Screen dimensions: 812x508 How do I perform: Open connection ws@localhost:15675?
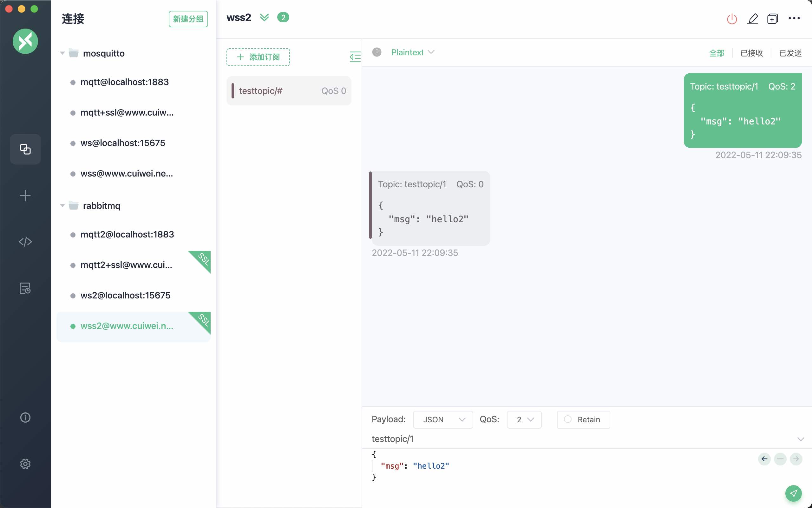click(134, 143)
